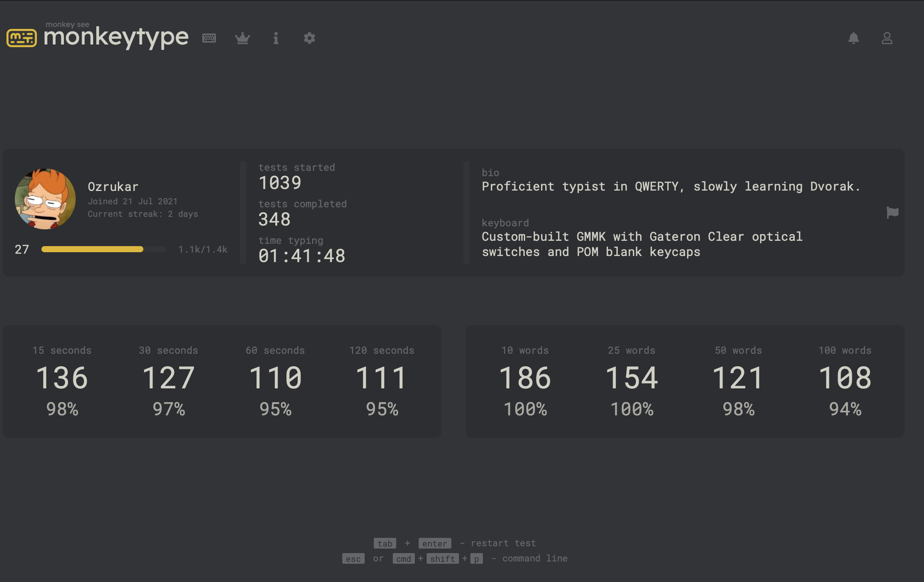Click the tests completed count 348
This screenshot has width=924, height=582.
coord(275,219)
